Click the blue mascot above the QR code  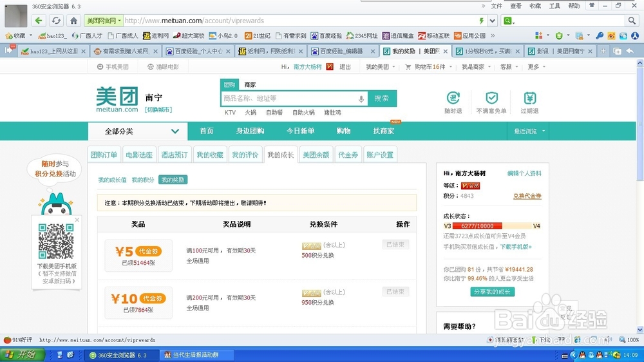coord(56,204)
